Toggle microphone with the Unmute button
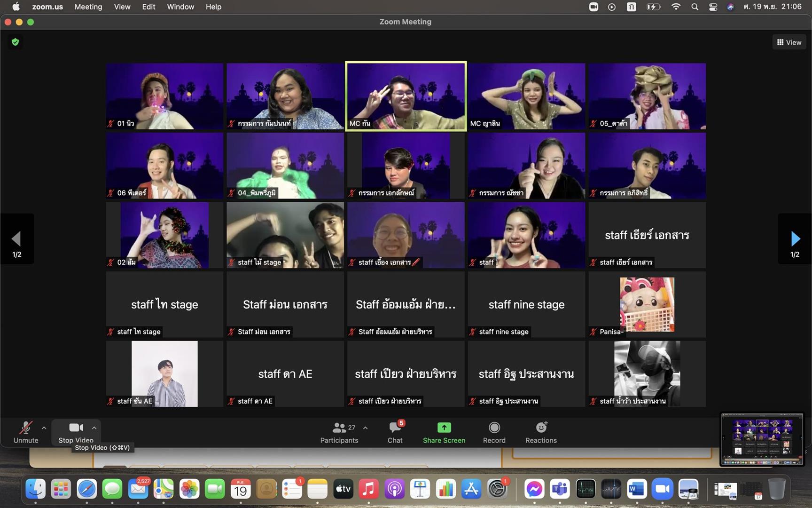The image size is (812, 508). click(26, 433)
